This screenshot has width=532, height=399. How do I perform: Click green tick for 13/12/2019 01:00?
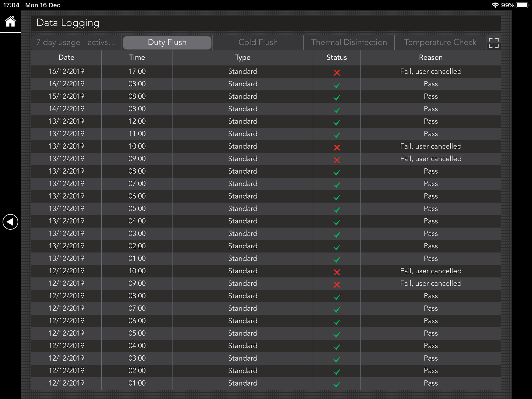click(x=337, y=260)
